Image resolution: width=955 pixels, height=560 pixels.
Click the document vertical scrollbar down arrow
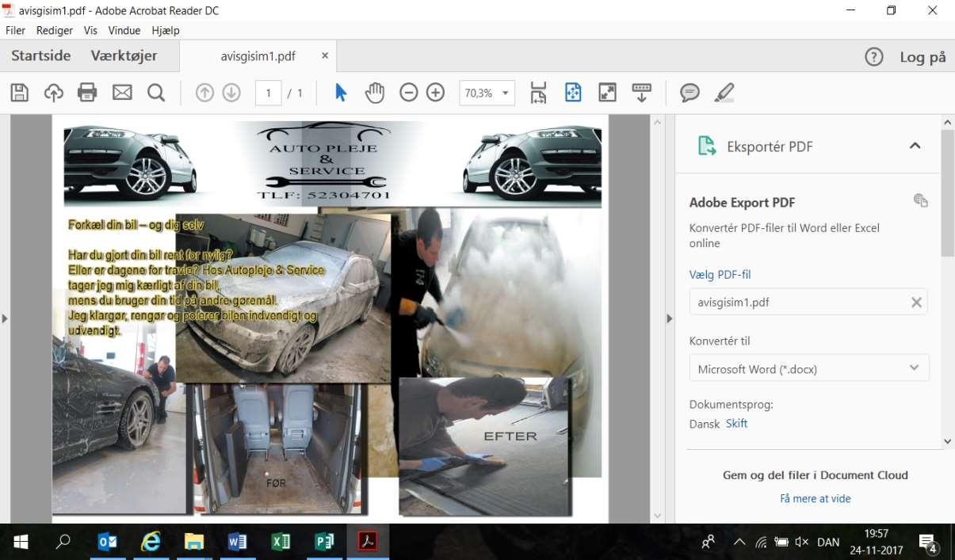(656, 516)
